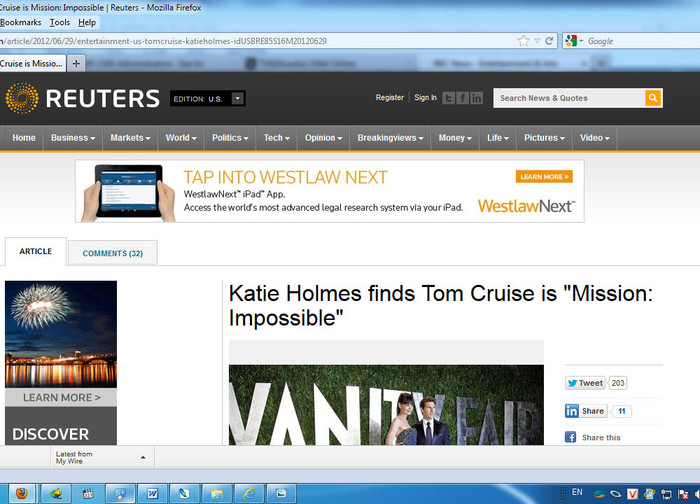The image size is (700, 504).
Task: Click the LinkedIn Share button
Action: pos(586,411)
